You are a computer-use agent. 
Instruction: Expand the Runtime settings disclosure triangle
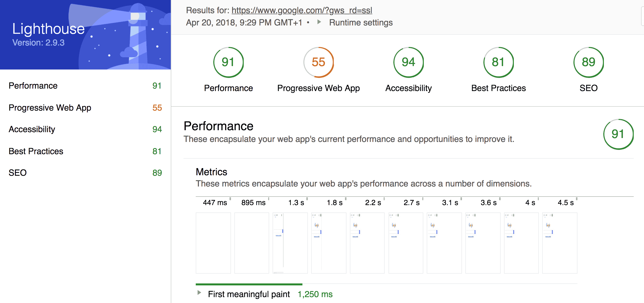[319, 22]
